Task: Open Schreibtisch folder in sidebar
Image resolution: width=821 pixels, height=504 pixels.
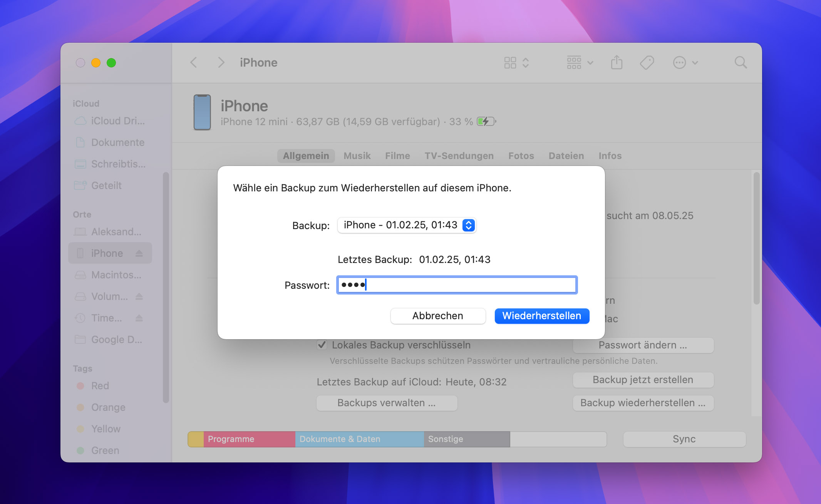Action: pos(110,164)
